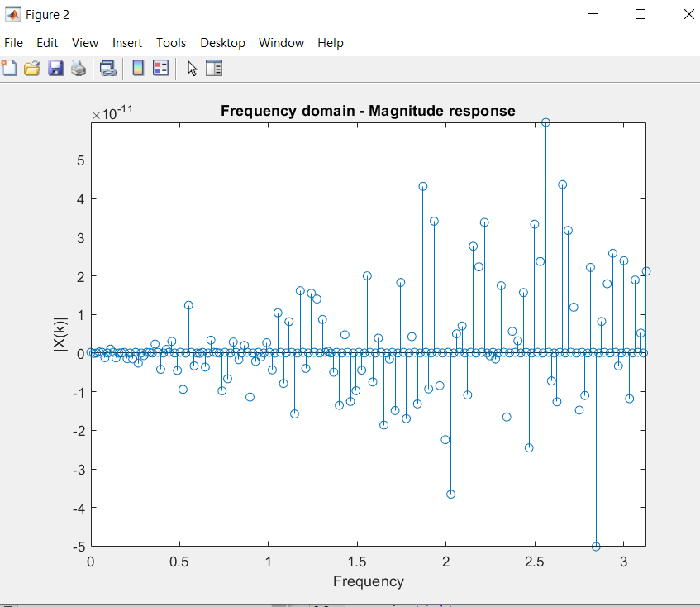Click the New Figure toolbar icon

click(9, 69)
